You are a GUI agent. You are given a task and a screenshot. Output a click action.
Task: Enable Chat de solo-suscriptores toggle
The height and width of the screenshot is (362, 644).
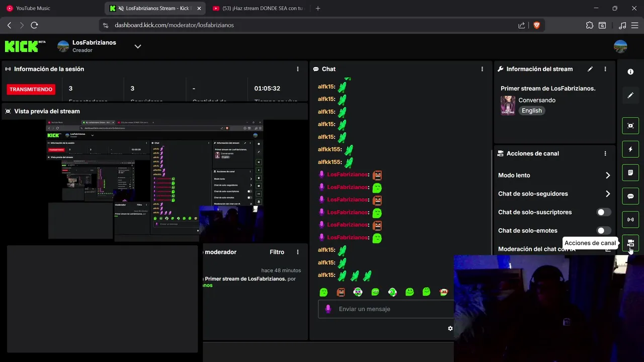604,212
